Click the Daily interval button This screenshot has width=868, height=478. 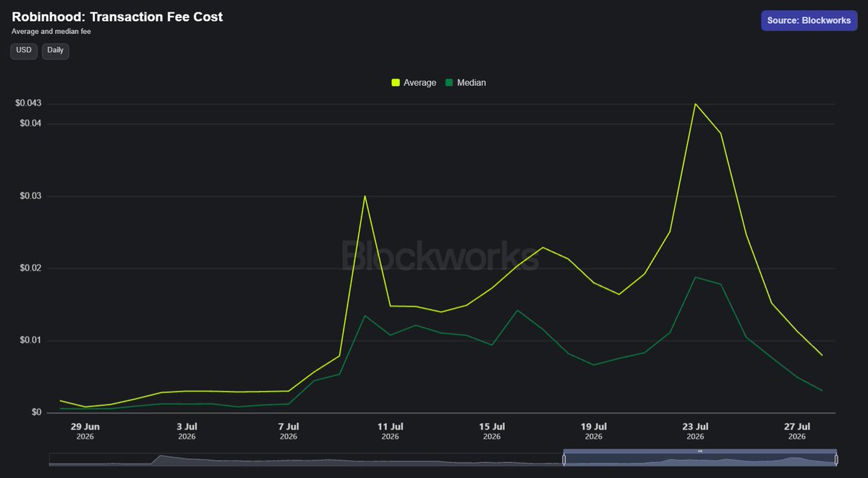coord(56,51)
